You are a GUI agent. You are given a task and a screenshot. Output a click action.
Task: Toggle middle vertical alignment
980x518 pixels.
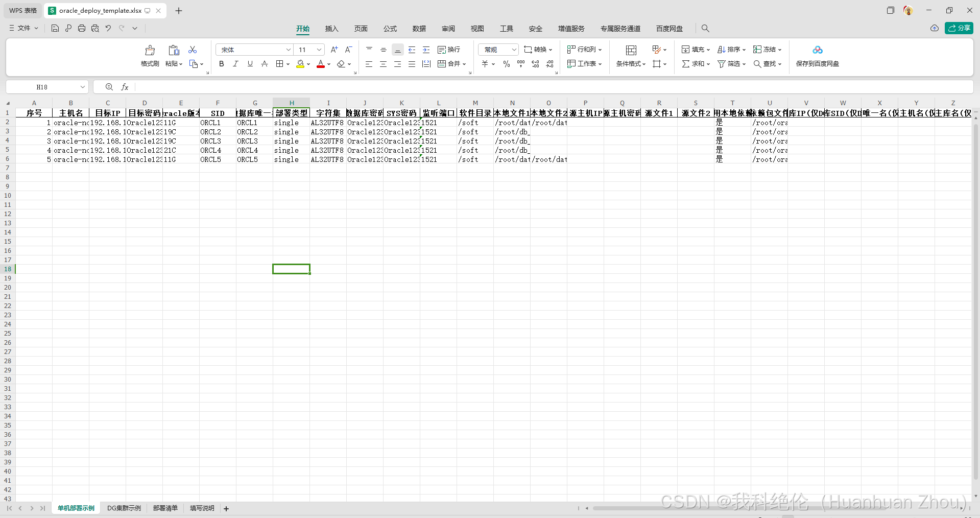(384, 50)
